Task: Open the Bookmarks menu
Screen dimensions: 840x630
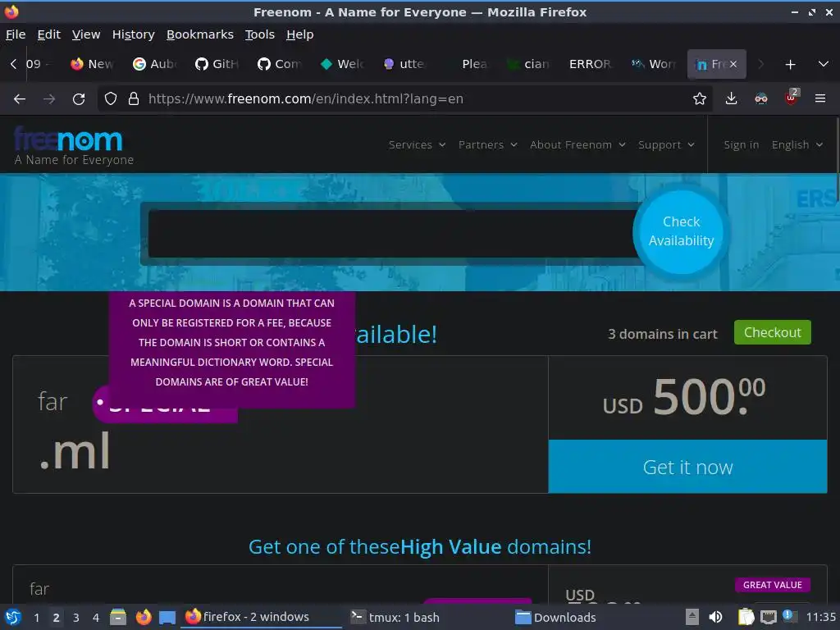Action: pos(200,34)
